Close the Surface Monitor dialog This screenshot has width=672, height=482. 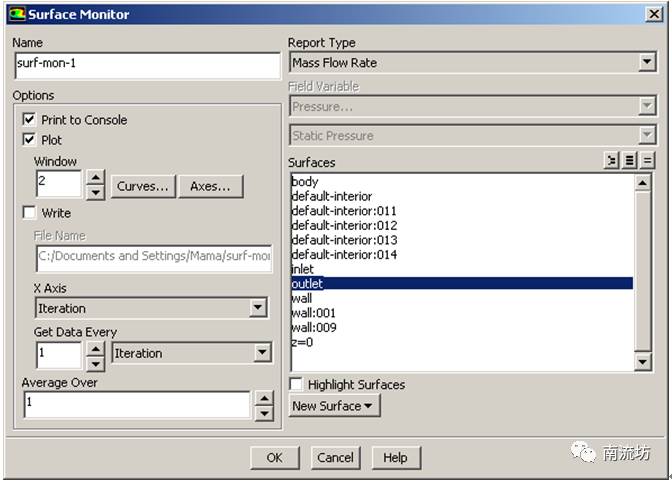click(654, 14)
